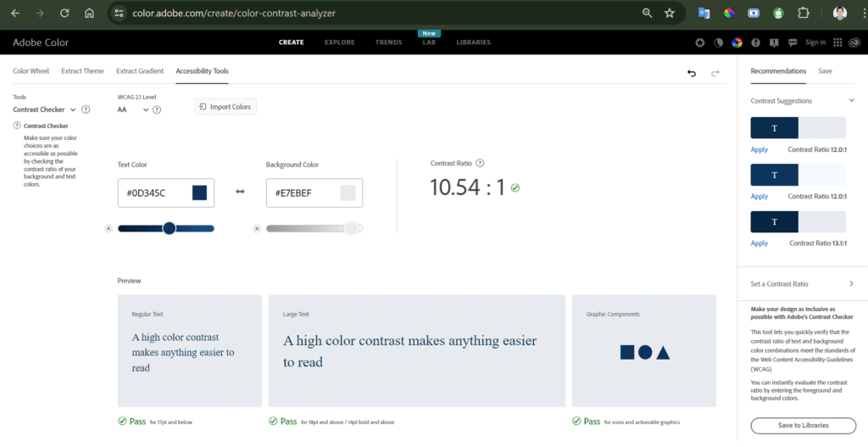Click the browser home icon

[89, 14]
